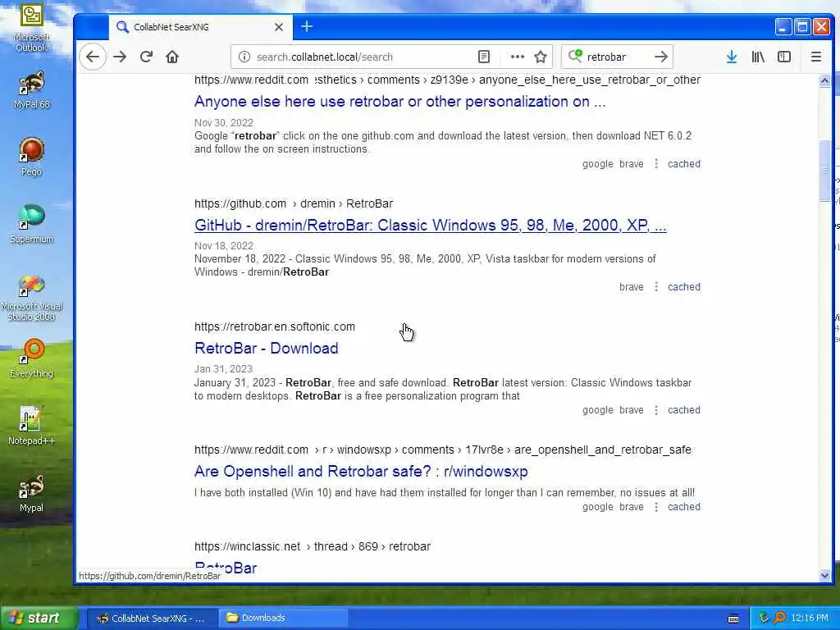Click the scrollbar down arrow

tap(824, 575)
